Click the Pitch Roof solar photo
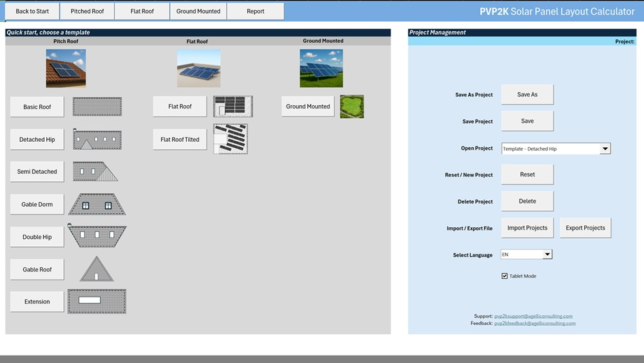 (66, 68)
